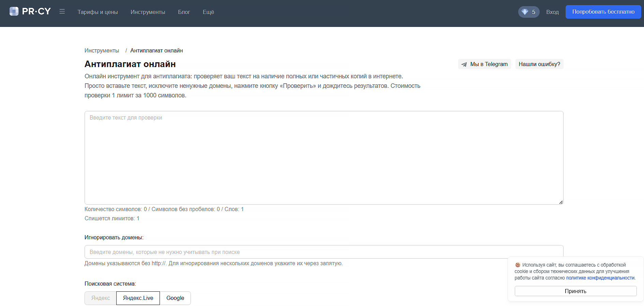Select the Яндекс search engine option
644x306 pixels.
click(x=101, y=298)
